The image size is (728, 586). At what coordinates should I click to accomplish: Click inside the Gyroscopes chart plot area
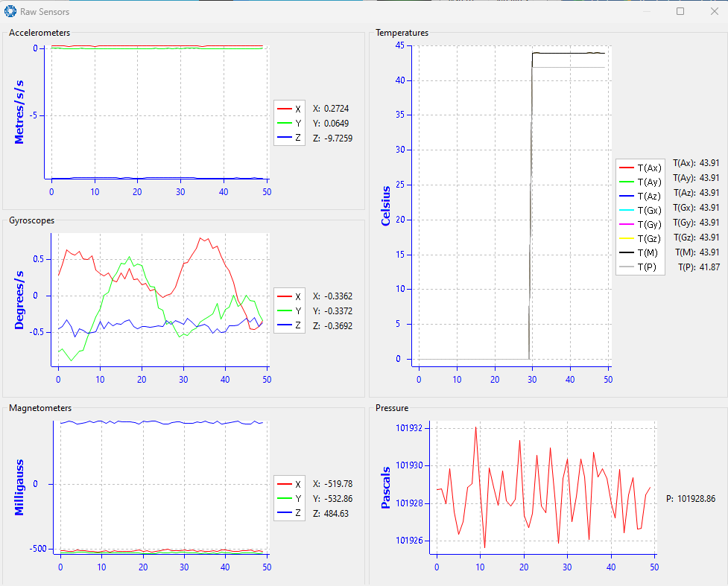coord(160,298)
